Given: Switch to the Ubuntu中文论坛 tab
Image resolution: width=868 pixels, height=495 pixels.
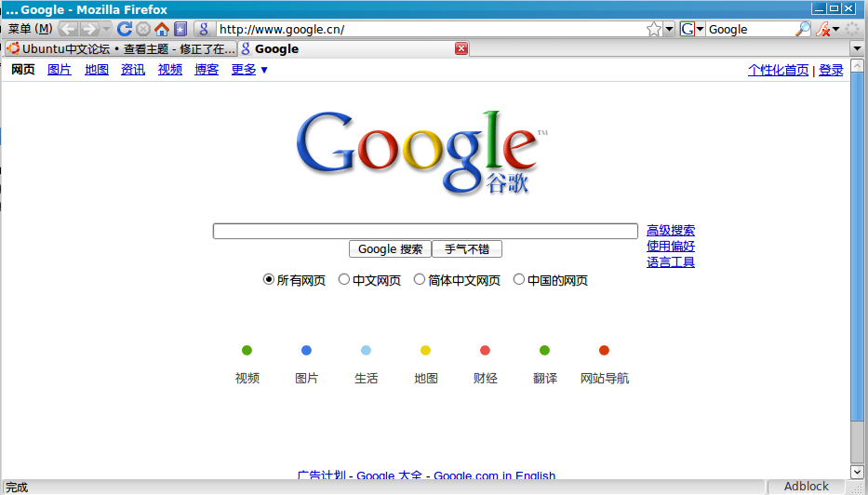Looking at the screenshot, I should pyautogui.click(x=121, y=48).
